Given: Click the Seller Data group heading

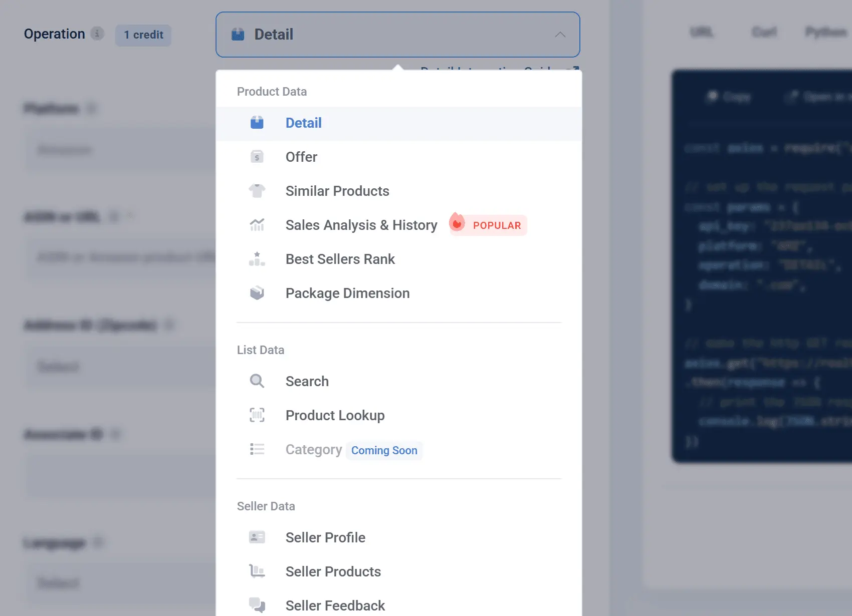Looking at the screenshot, I should point(266,506).
